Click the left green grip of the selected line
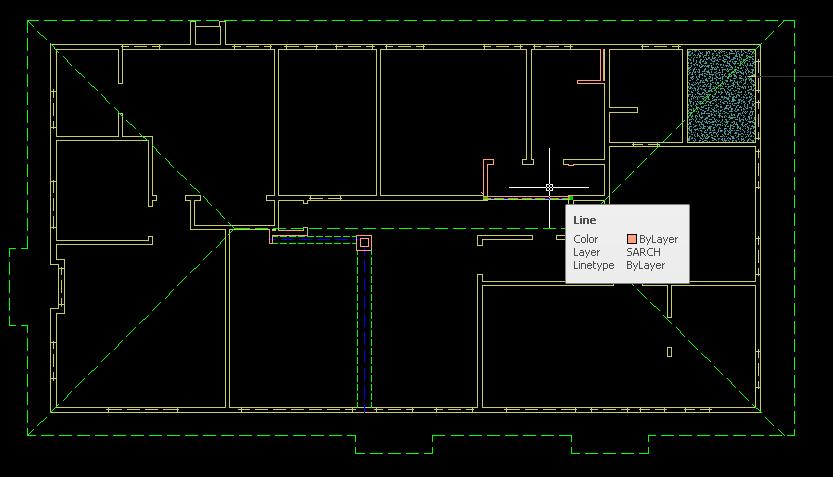This screenshot has width=833, height=477. pyautogui.click(x=486, y=198)
